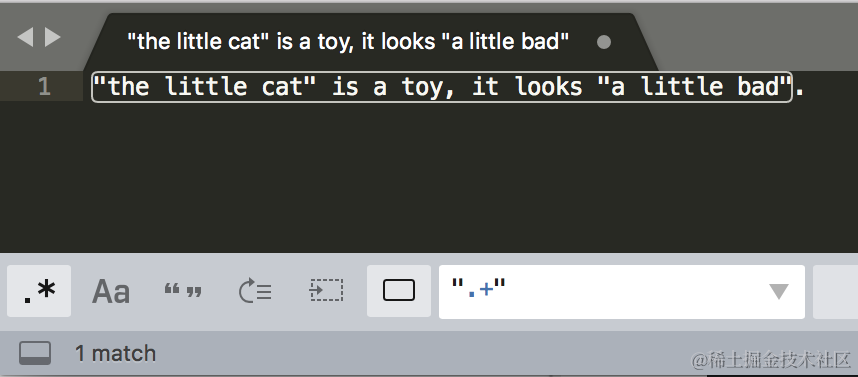The image size is (858, 377).
Task: Toggle the wrap search icon
Action: pyautogui.click(x=255, y=291)
